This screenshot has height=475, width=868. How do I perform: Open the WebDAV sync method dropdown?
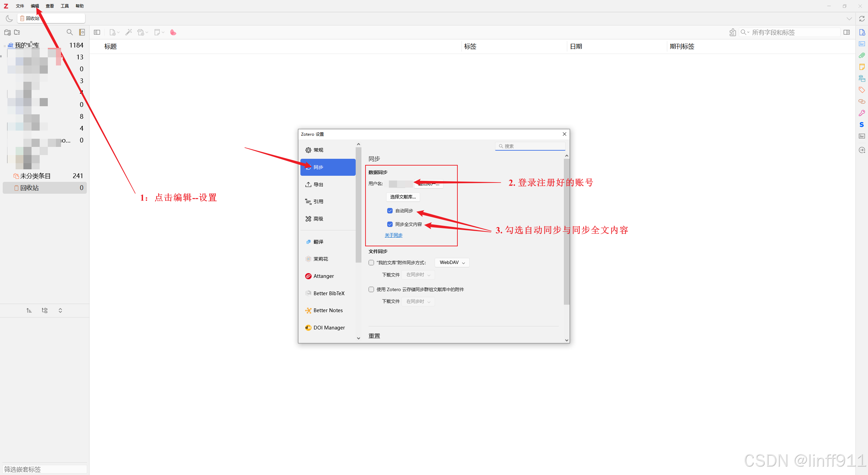pyautogui.click(x=452, y=263)
